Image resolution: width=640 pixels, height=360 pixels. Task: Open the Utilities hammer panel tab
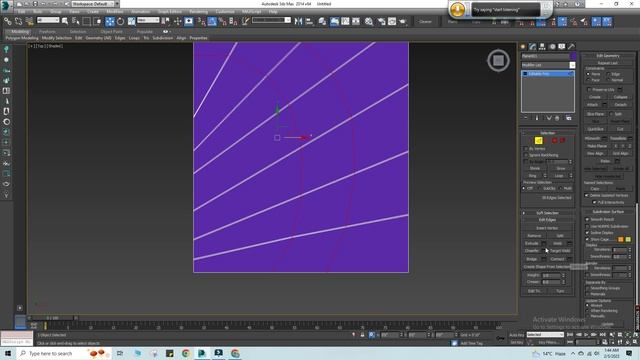(x=571, y=47)
